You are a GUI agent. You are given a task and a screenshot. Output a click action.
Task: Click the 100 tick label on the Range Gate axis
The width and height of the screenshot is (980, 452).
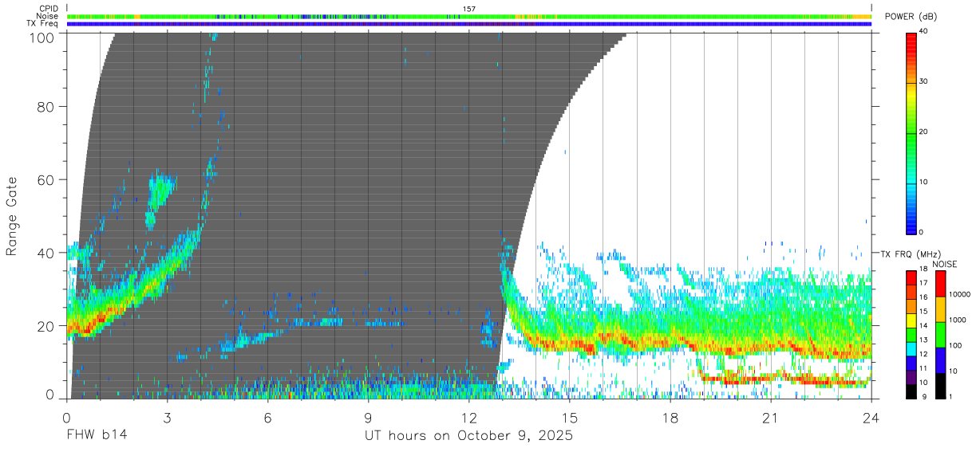[x=42, y=37]
